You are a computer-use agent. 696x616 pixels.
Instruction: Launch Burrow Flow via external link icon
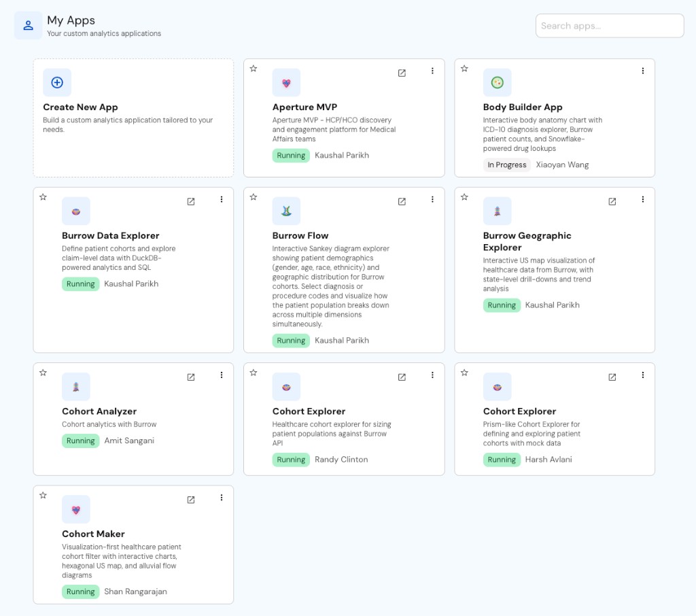pyautogui.click(x=402, y=202)
